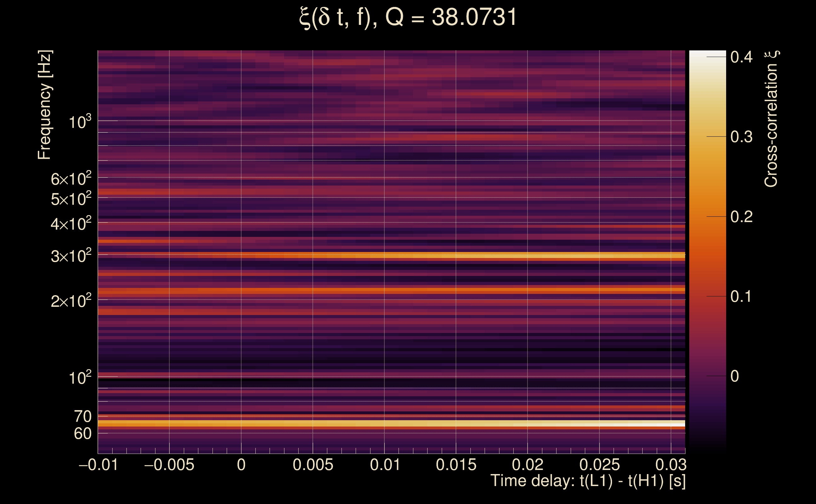Screen dimensions: 816x504
Task: Click the 0.2 colorbar tick label
Action: pyautogui.click(x=741, y=217)
